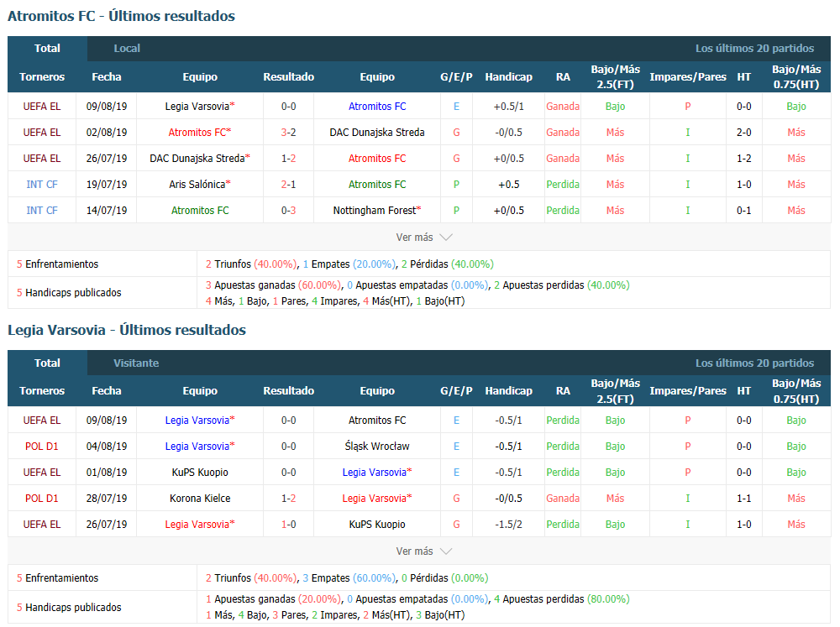
Task: Select the Total tab in the Atromitos FC section
Action: click(x=47, y=48)
